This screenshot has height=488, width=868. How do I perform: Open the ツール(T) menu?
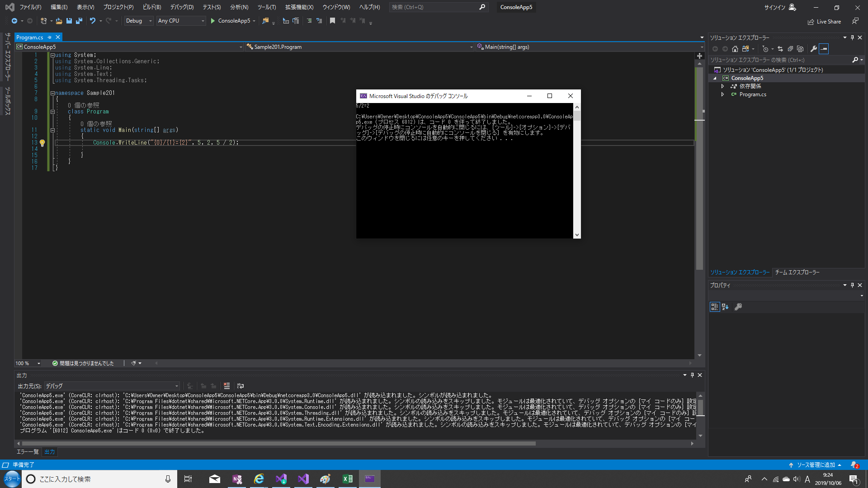point(267,7)
